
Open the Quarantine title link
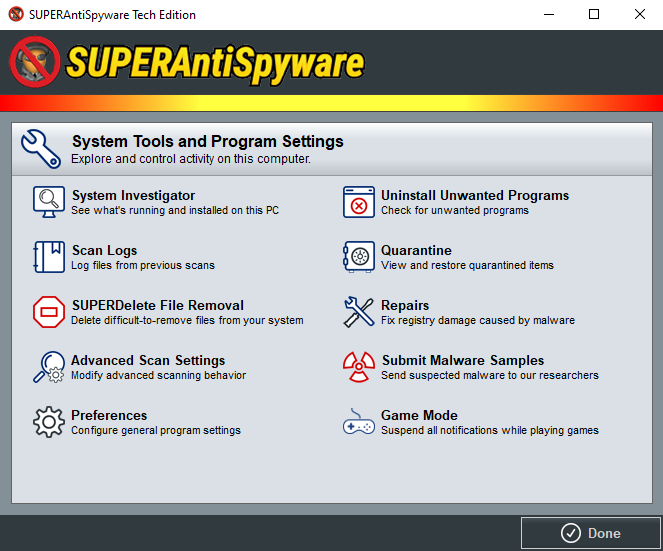pos(416,250)
